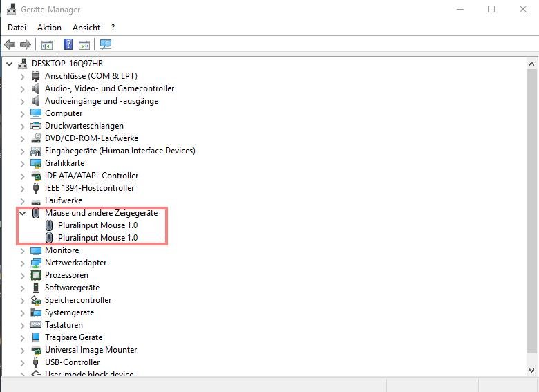539x392 pixels.
Task: Expand the Anschlüsse (COM & LPT) node
Action: pos(22,76)
